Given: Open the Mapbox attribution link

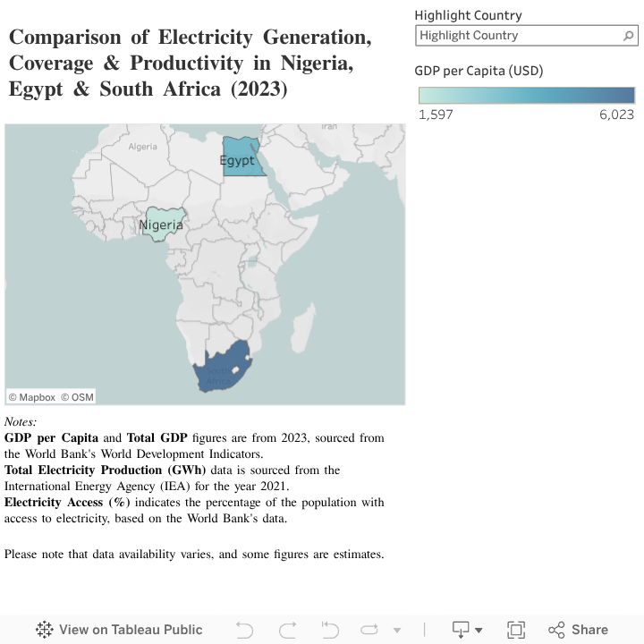Looking at the screenshot, I should [x=32, y=397].
